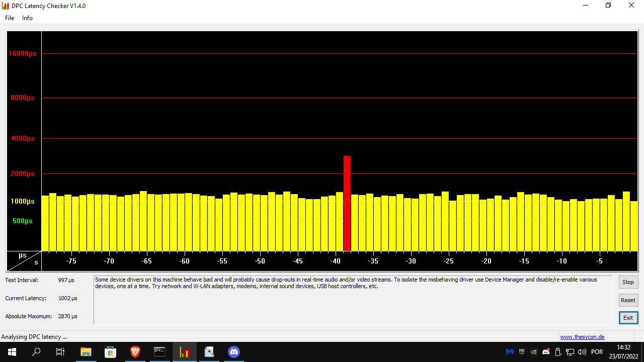Click DPC Latency Checker taskbar icon
This screenshot has height=362, width=644.
click(185, 352)
